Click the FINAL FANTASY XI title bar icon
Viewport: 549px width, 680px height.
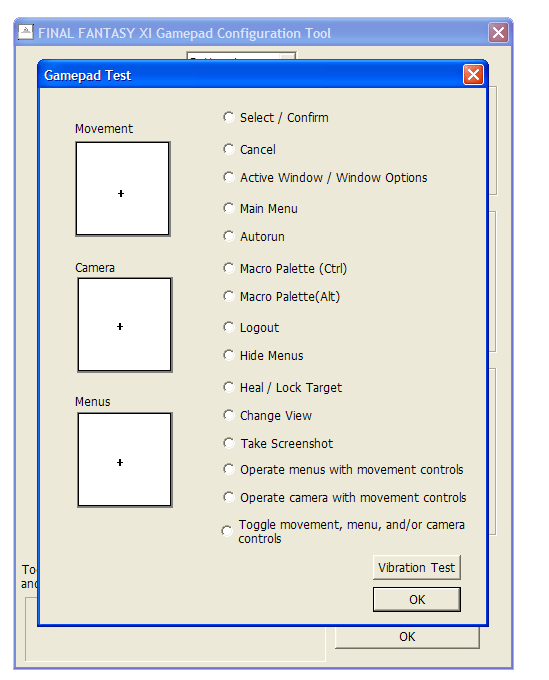26,32
